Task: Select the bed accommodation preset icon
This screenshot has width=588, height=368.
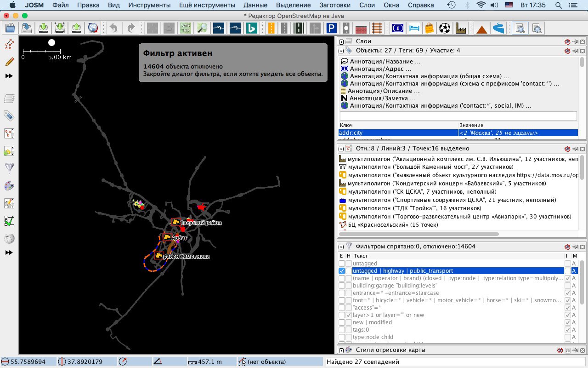Action: pyautogui.click(x=413, y=28)
